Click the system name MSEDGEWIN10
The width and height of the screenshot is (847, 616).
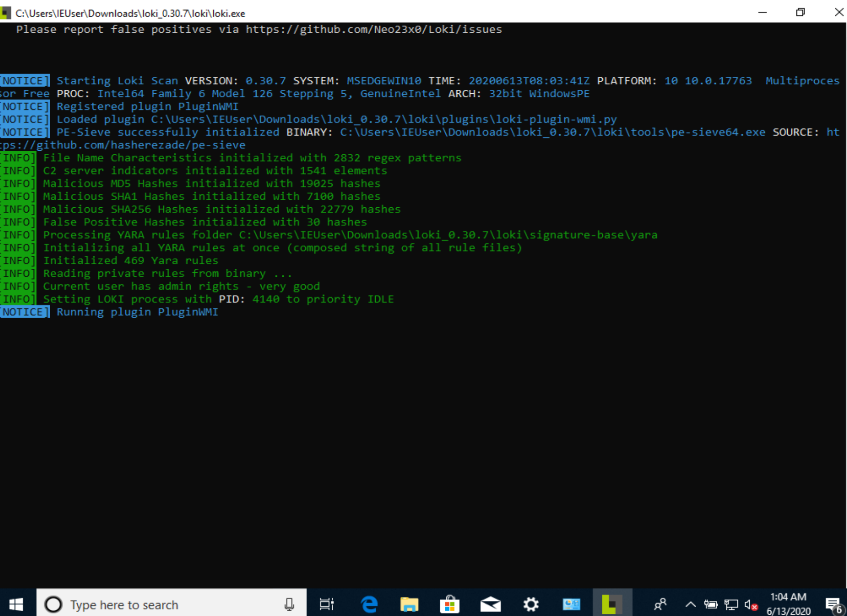click(x=384, y=81)
